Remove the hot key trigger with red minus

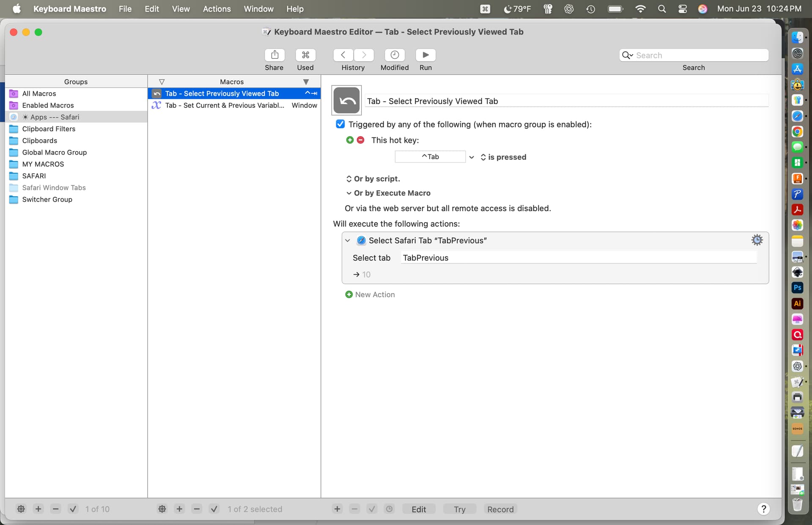[360, 140]
